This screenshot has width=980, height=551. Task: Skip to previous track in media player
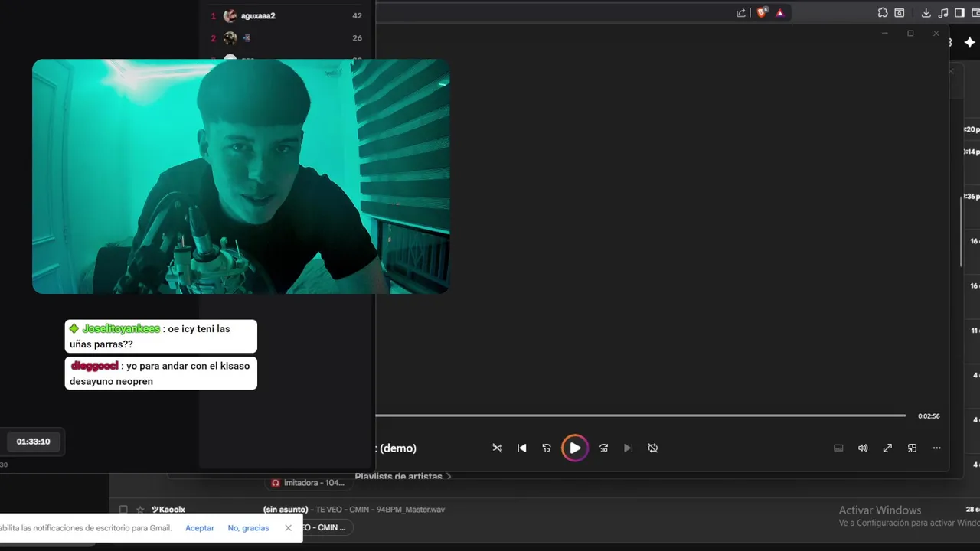tap(522, 448)
